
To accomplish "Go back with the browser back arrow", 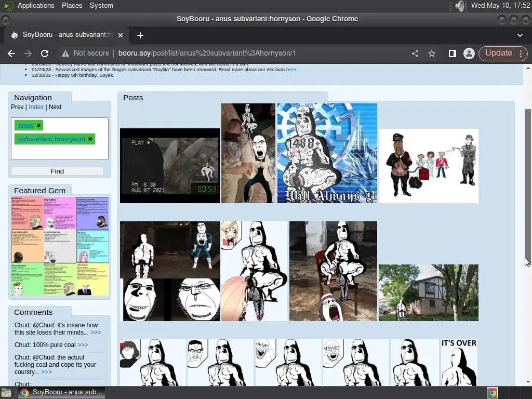I will [11, 54].
